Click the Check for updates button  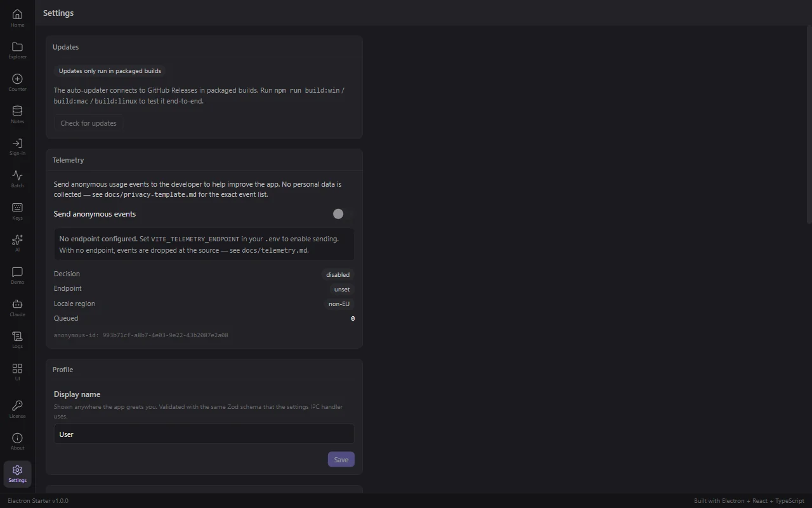(88, 123)
